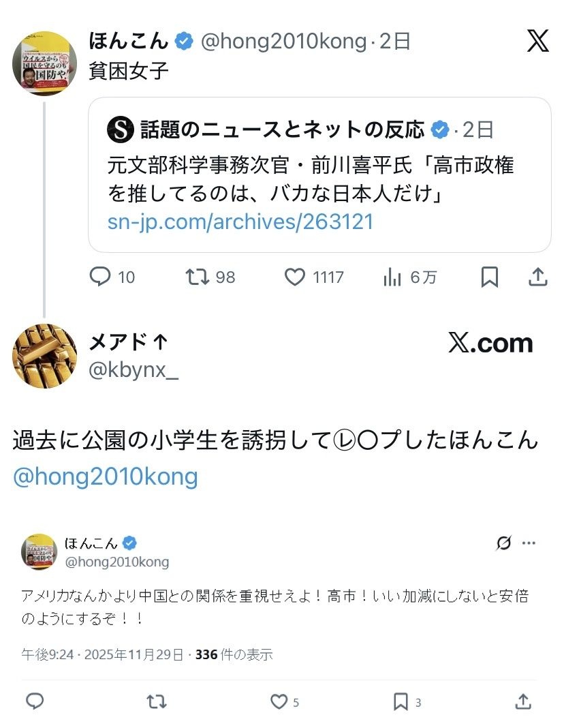
Task: Share the top ほんこん tweet
Action: pos(537,277)
